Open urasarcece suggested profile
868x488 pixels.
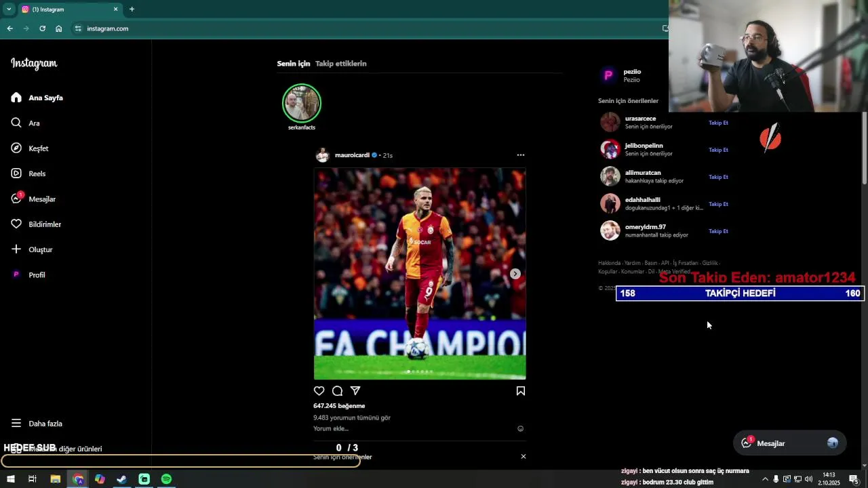pos(640,119)
